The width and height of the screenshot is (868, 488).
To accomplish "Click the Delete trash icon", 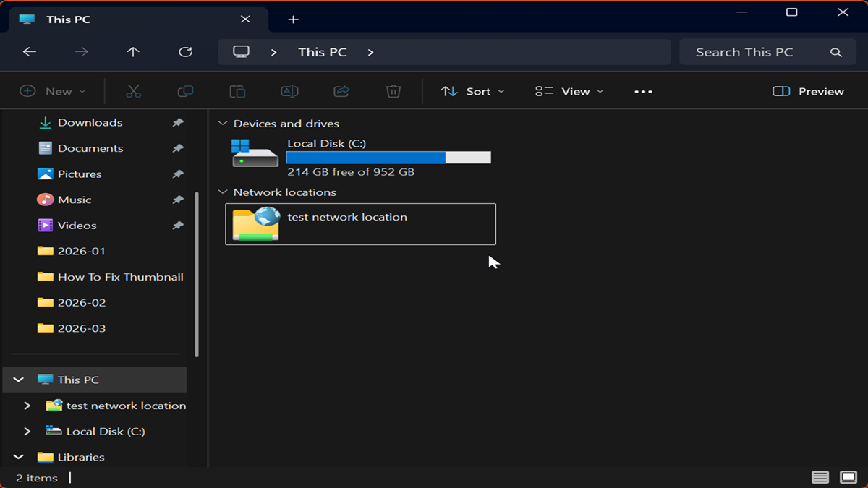I will point(393,91).
